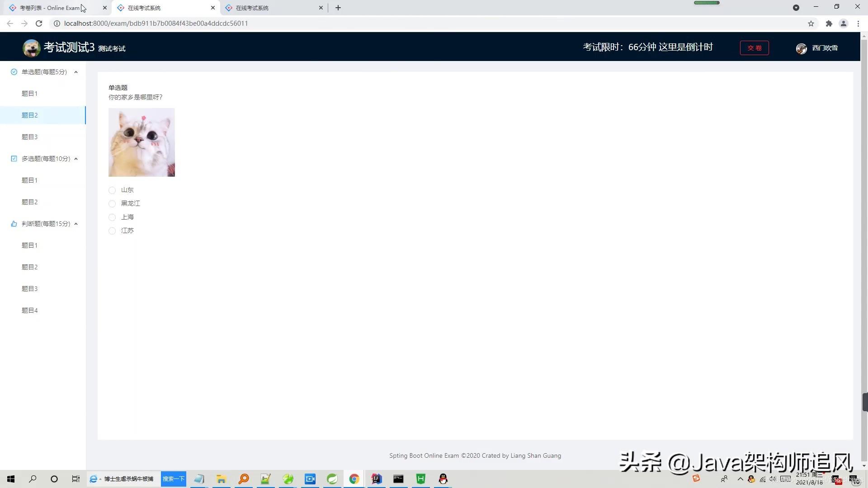Open Chrome from the Windows taskbar
Image resolution: width=868 pixels, height=488 pixels.
[354, 479]
